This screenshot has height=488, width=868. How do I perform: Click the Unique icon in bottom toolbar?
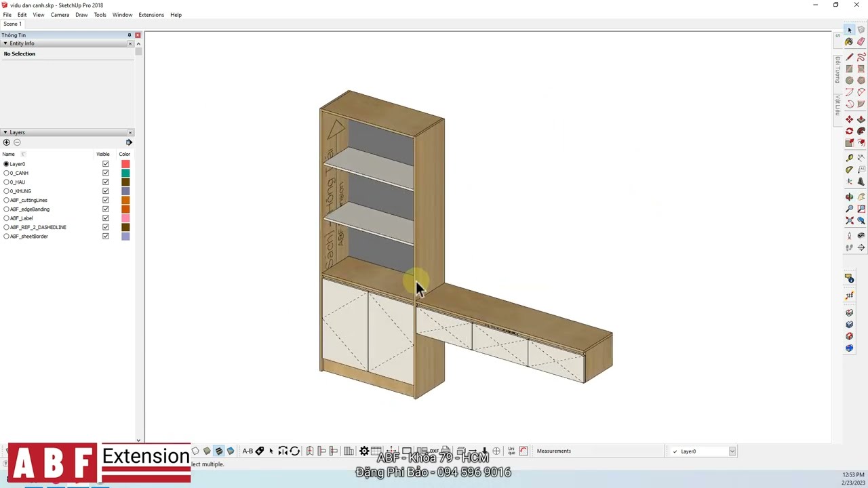(511, 451)
